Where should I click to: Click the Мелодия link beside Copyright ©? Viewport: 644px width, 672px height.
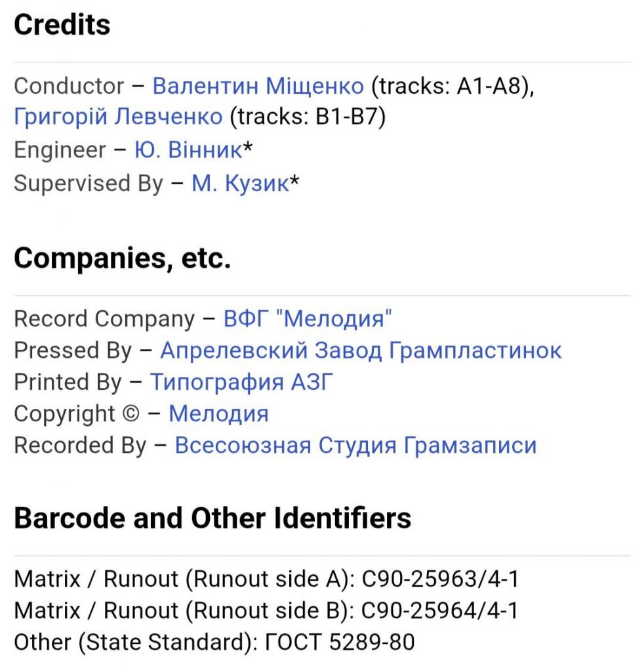point(218,413)
